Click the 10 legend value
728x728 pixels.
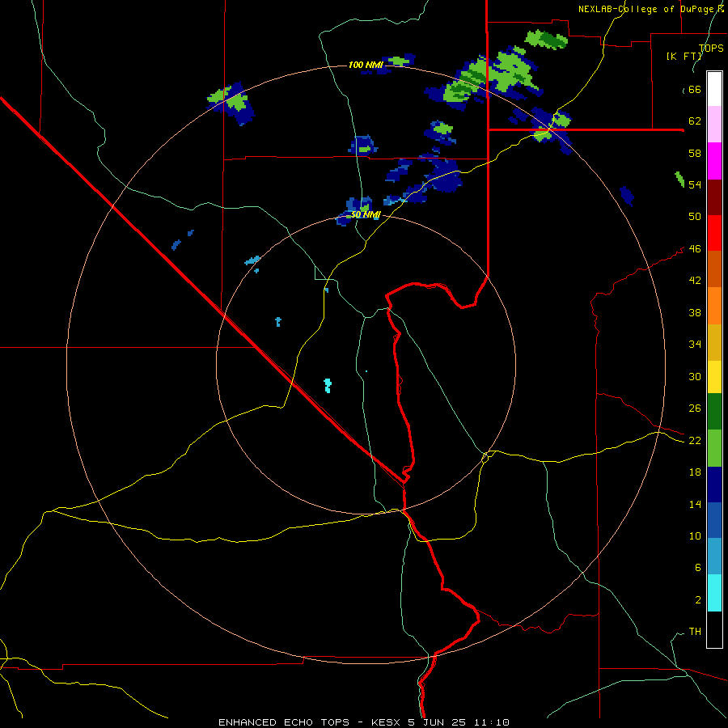point(695,535)
